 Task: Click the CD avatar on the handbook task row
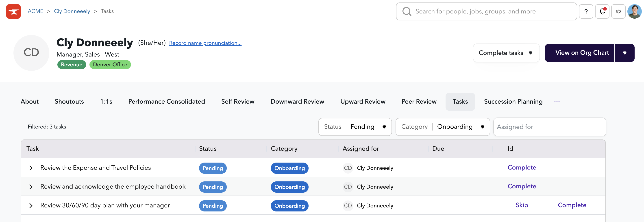348,187
